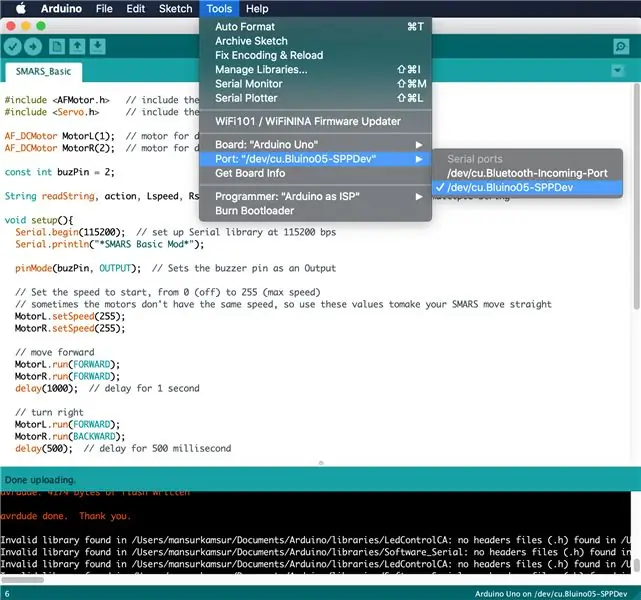Screen dimensions: 641x600
Task: Choose Auto Format from Tools menu
Action: pyautogui.click(x=316, y=27)
